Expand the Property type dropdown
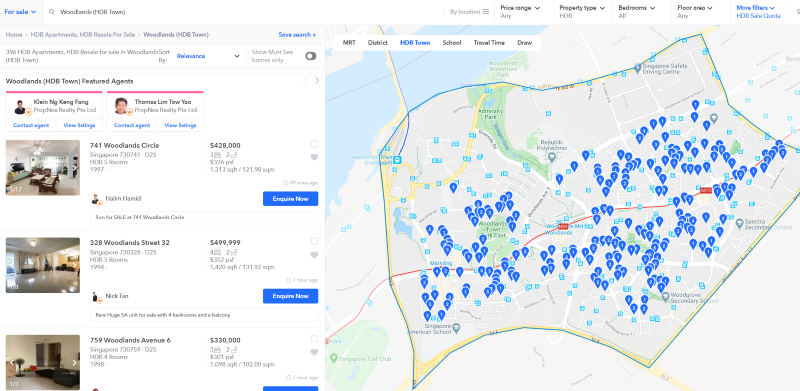 tap(583, 12)
